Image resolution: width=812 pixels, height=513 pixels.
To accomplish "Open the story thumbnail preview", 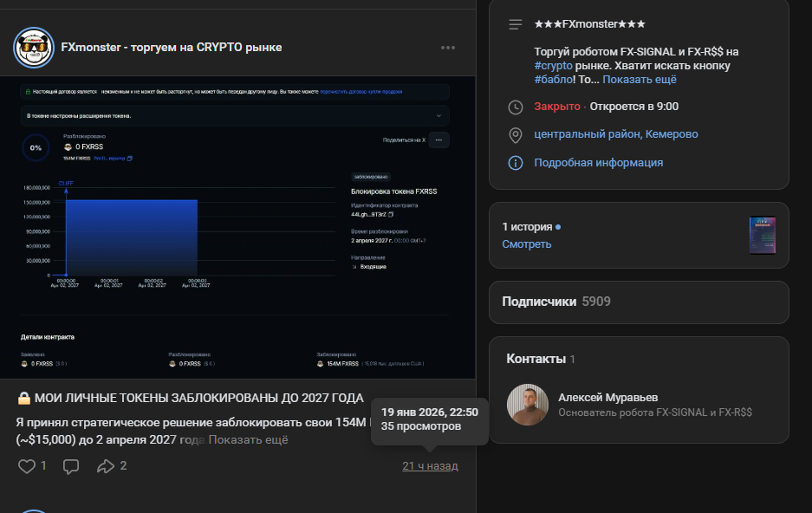I will point(762,236).
